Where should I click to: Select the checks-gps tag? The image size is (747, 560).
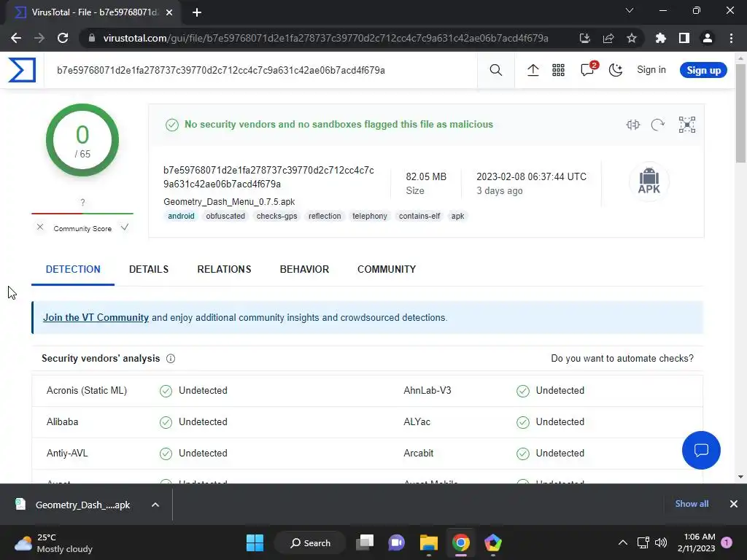click(x=276, y=216)
